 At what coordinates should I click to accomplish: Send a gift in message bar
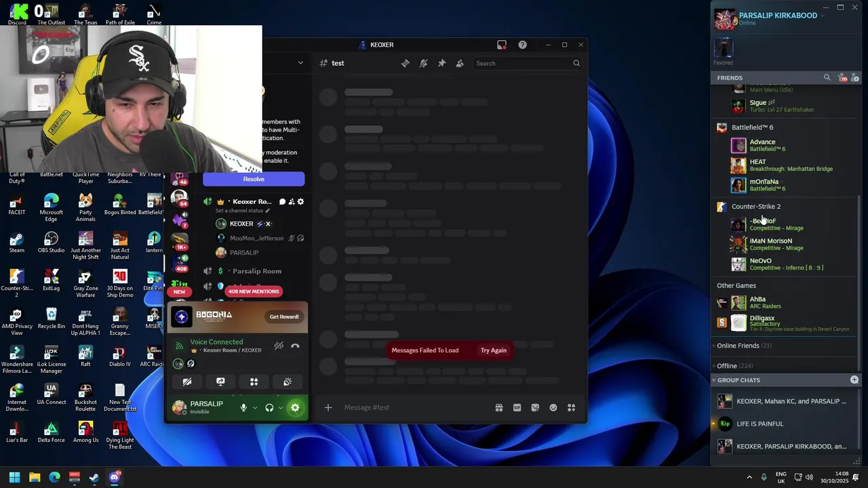tap(499, 407)
